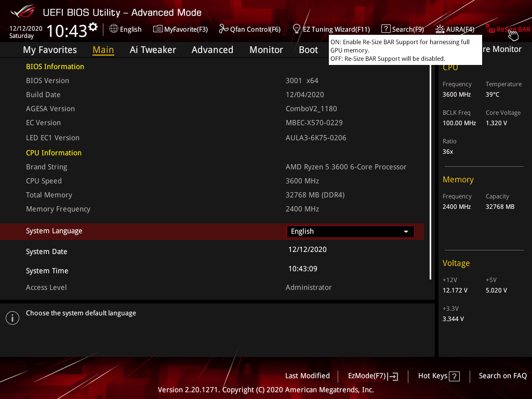Image resolution: width=532 pixels, height=399 pixels.
Task: Click the Search question mark icon
Action: click(x=386, y=29)
